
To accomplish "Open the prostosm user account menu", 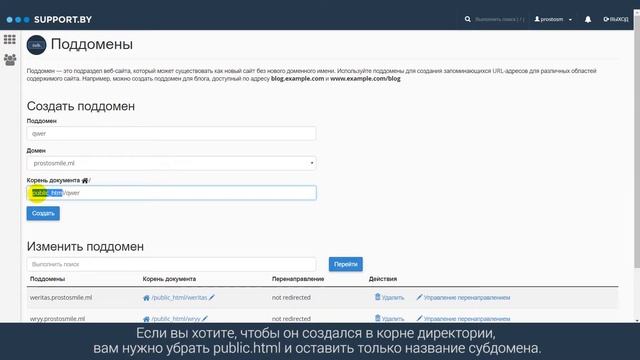I will click(553, 19).
